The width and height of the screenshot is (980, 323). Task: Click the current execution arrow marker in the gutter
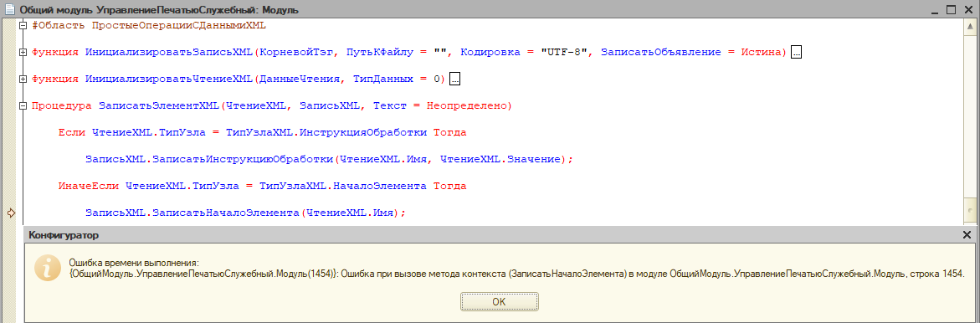tap(11, 213)
